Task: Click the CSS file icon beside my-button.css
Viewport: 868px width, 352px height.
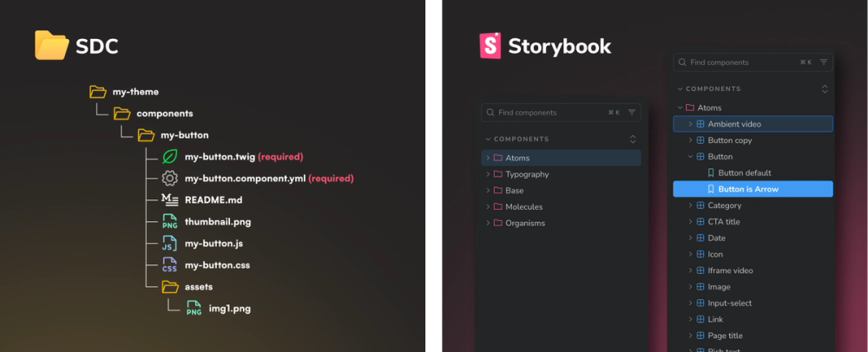Action: (x=169, y=264)
